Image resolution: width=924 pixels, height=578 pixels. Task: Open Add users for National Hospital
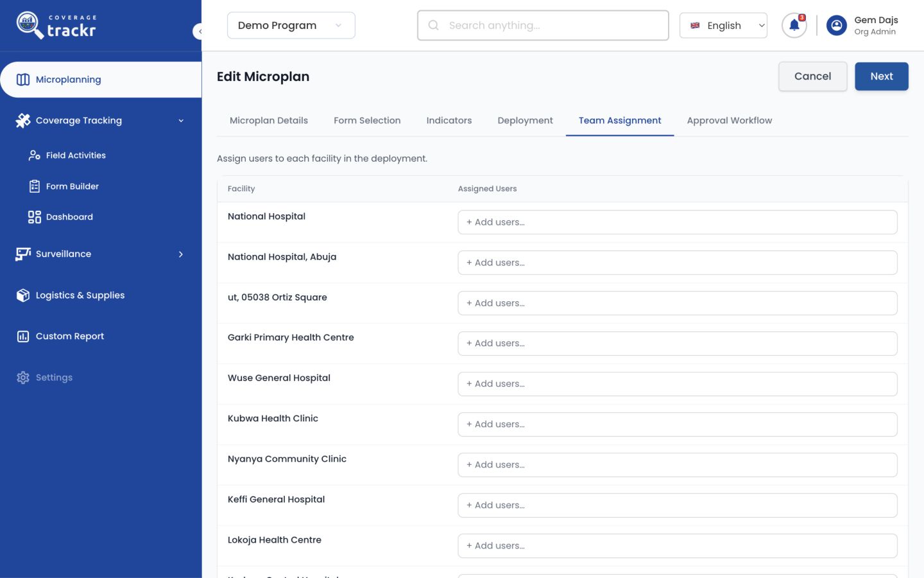[678, 222]
